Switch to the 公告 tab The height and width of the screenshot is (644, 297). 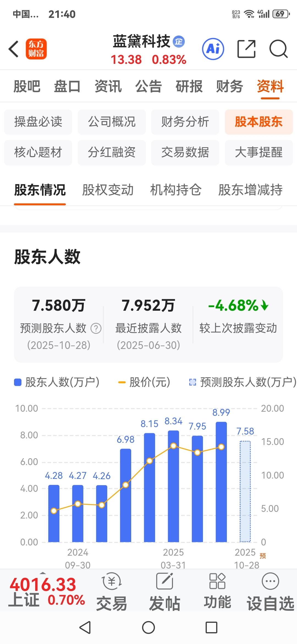(148, 86)
